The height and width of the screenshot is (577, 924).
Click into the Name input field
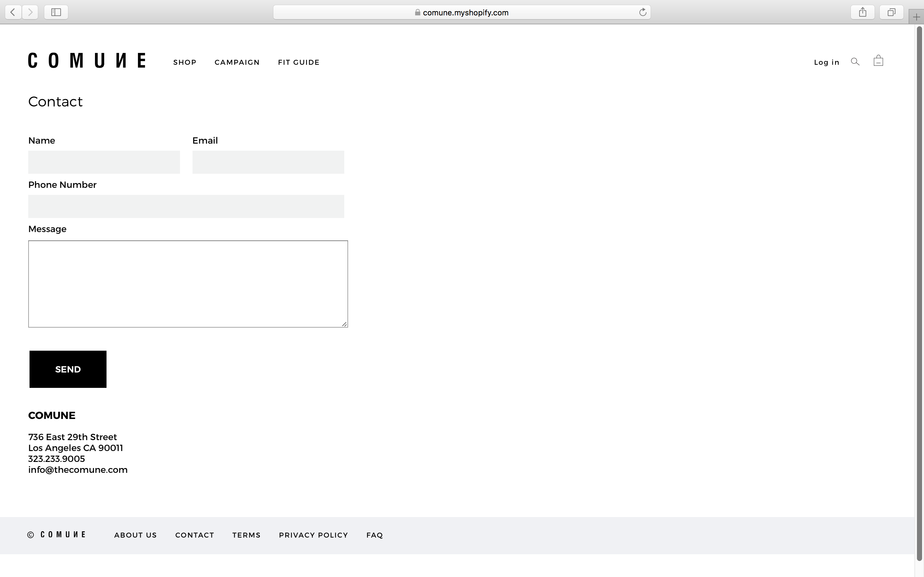pyautogui.click(x=104, y=162)
